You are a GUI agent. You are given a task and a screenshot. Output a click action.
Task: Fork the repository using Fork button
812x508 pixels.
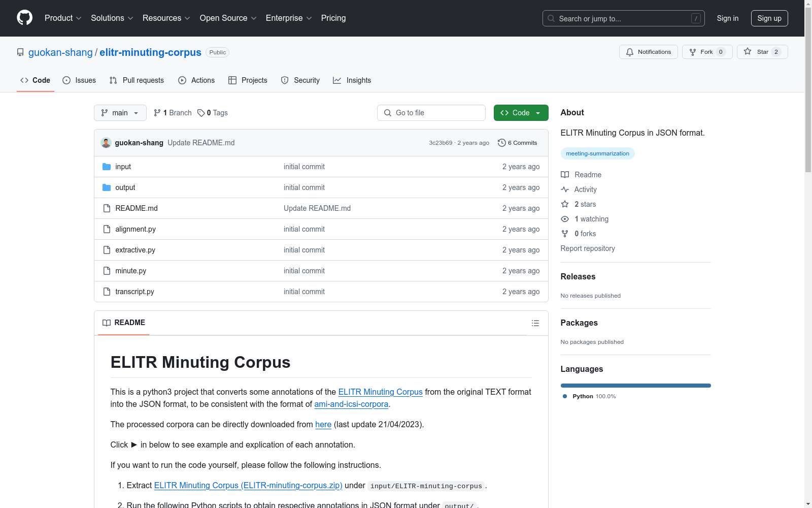click(707, 52)
